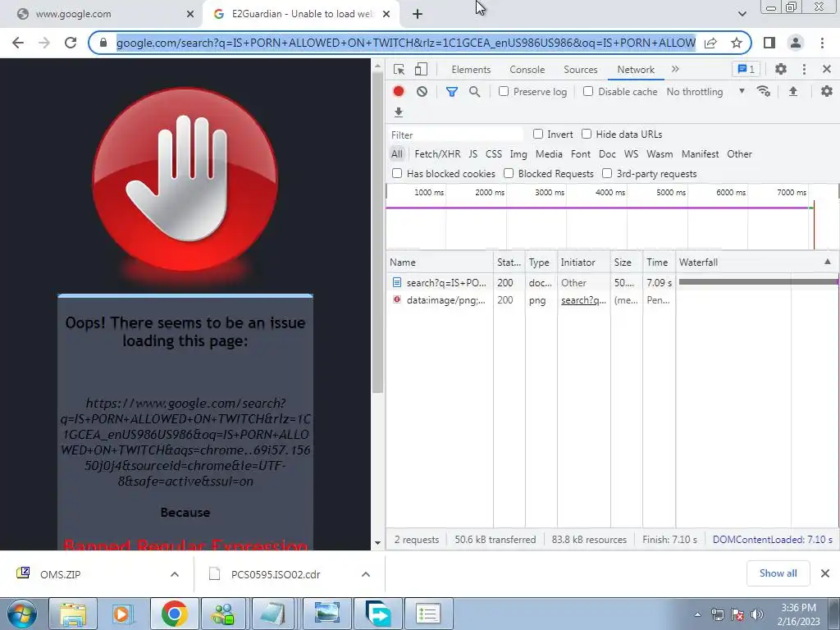Go forward in browser history

(x=44, y=43)
